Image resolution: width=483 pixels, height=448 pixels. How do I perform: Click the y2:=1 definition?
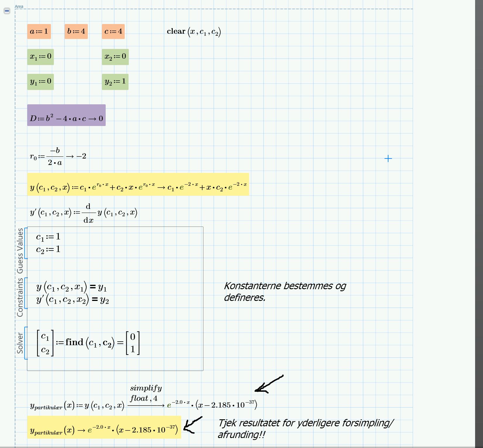115,81
